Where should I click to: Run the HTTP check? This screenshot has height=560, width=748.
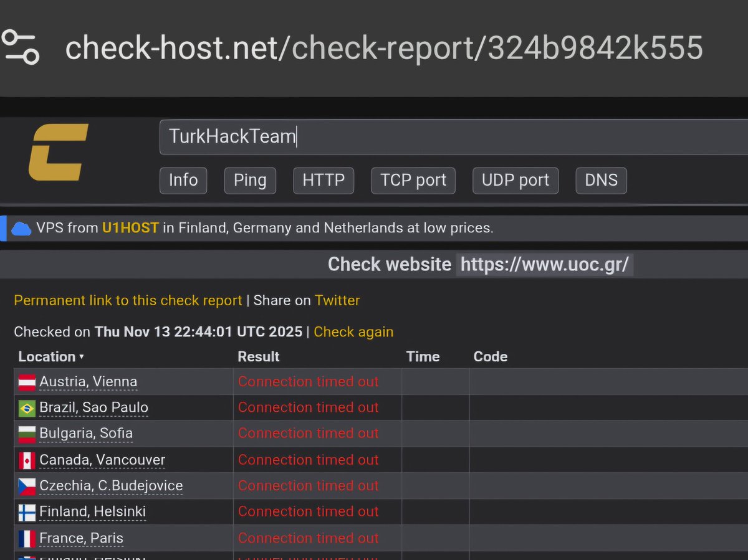(x=324, y=181)
